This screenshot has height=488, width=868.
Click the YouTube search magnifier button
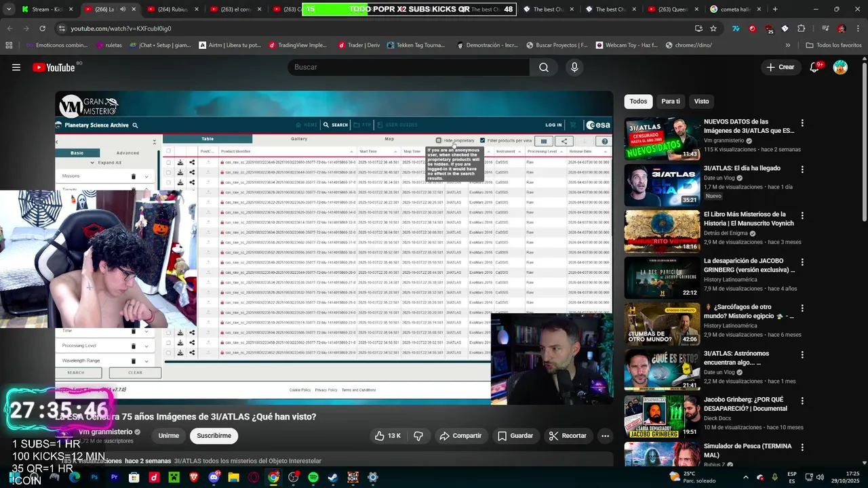click(544, 67)
